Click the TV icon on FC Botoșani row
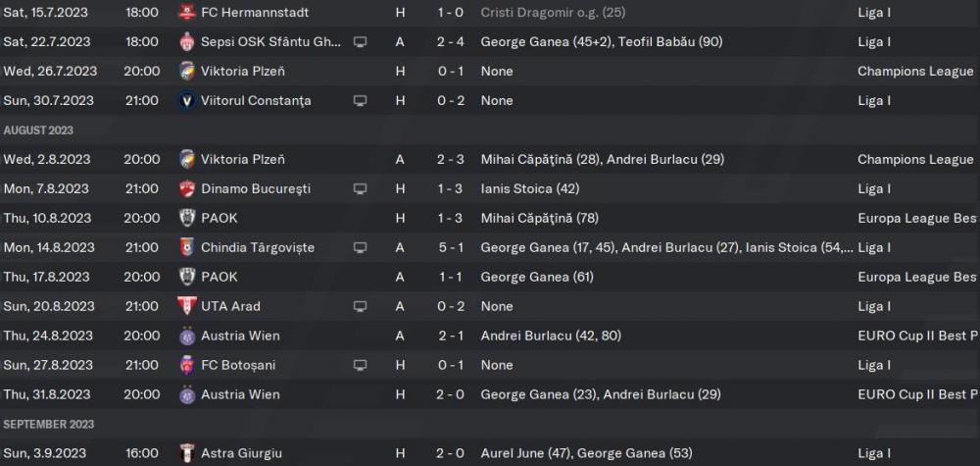Image resolution: width=980 pixels, height=466 pixels. coord(360,365)
